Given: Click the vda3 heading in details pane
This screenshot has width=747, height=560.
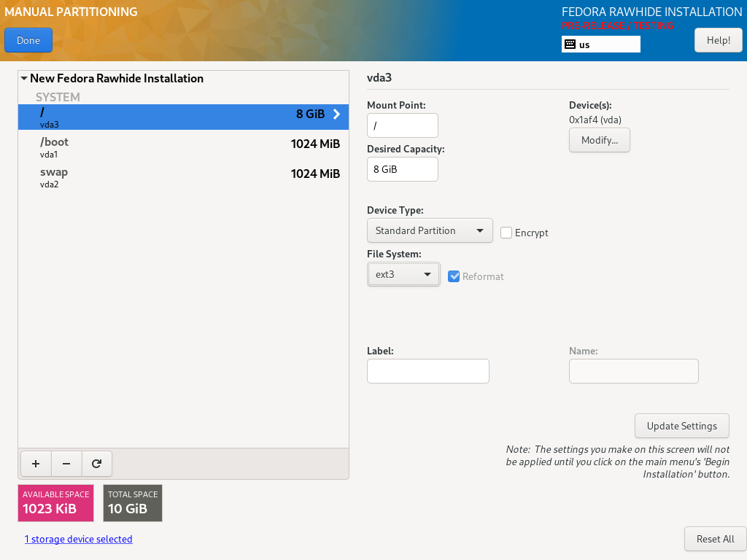Looking at the screenshot, I should (379, 77).
